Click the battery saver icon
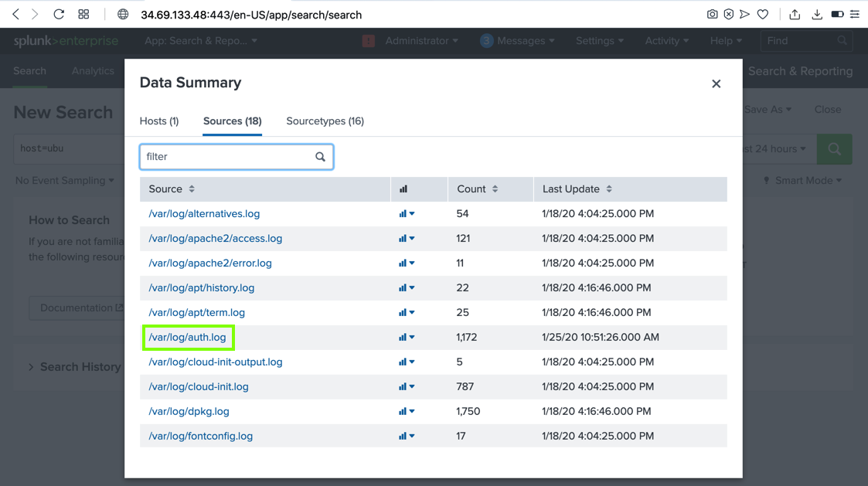Viewport: 868px width, 486px height. pos(838,15)
